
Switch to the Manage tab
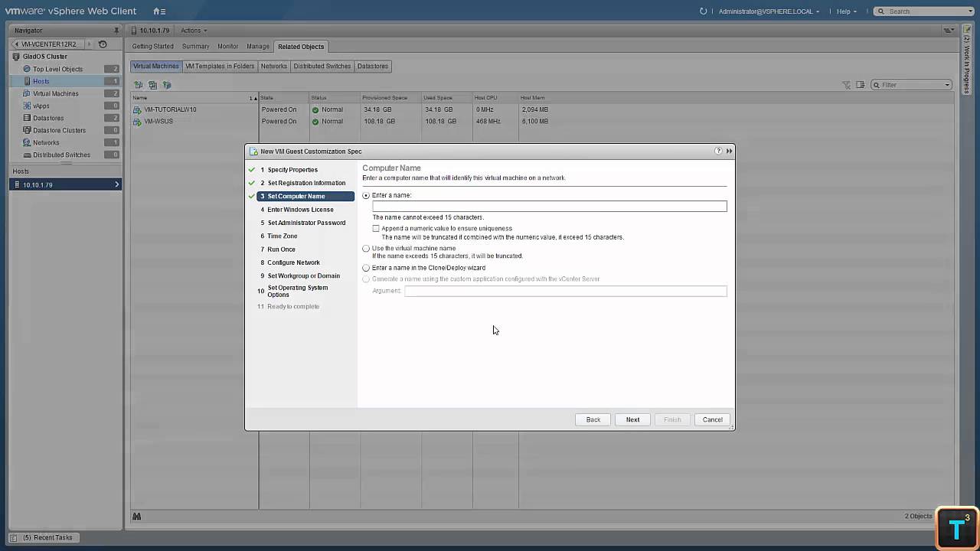(258, 47)
